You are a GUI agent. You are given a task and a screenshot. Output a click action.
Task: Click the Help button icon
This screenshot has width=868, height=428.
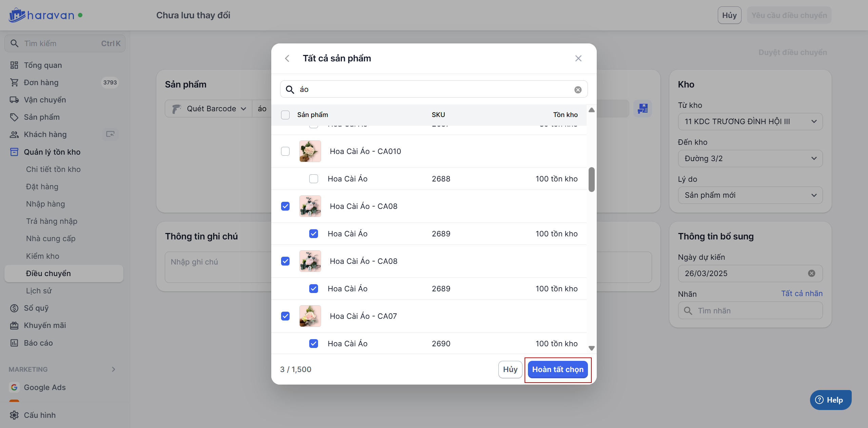click(x=819, y=400)
